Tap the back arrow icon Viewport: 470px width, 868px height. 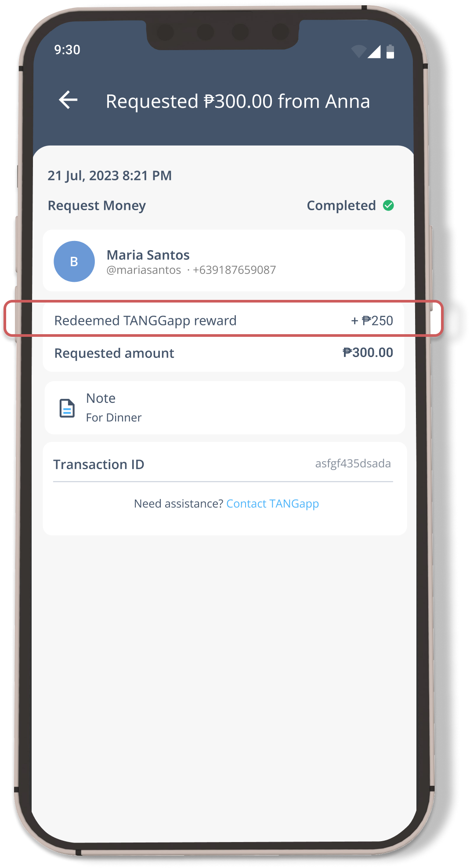pyautogui.click(x=68, y=100)
